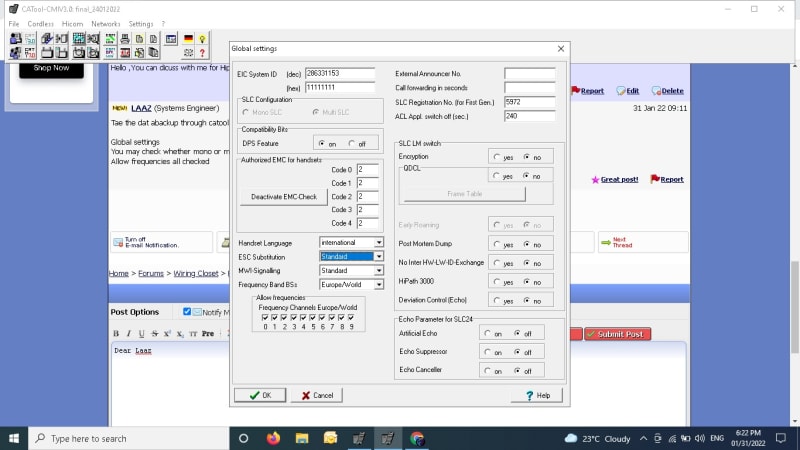Click Deactivate EMC-Check button
The width and height of the screenshot is (800, 450).
click(284, 197)
